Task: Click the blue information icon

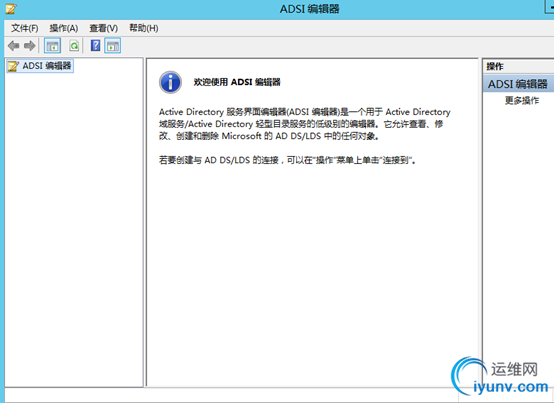Action: [x=170, y=82]
